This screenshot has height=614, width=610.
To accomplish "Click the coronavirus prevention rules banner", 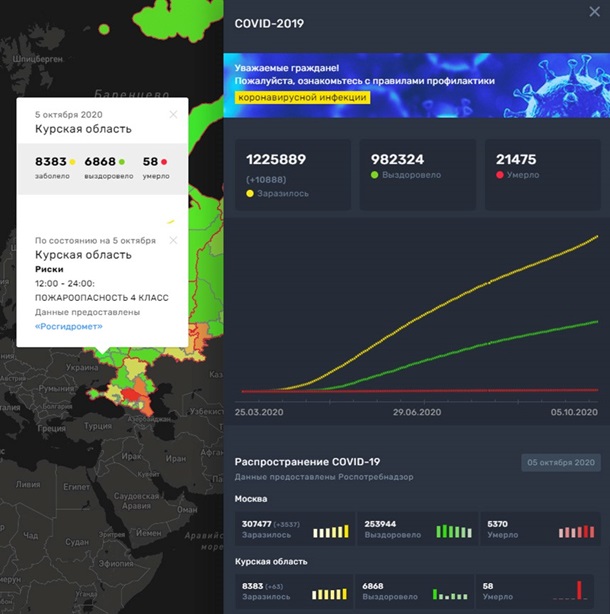I will [x=416, y=85].
